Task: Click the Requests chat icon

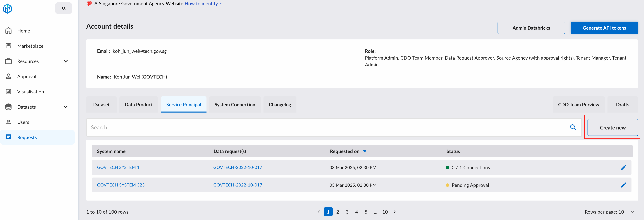Action: pos(8,137)
